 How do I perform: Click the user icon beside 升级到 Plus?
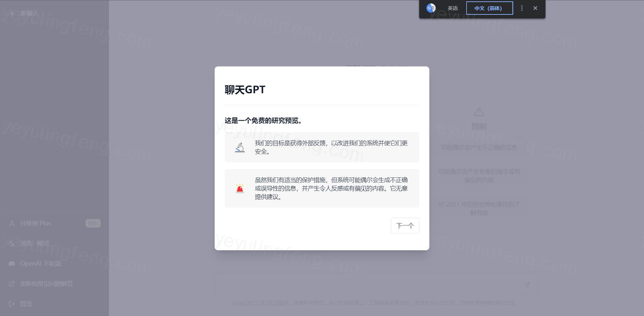coord(12,223)
